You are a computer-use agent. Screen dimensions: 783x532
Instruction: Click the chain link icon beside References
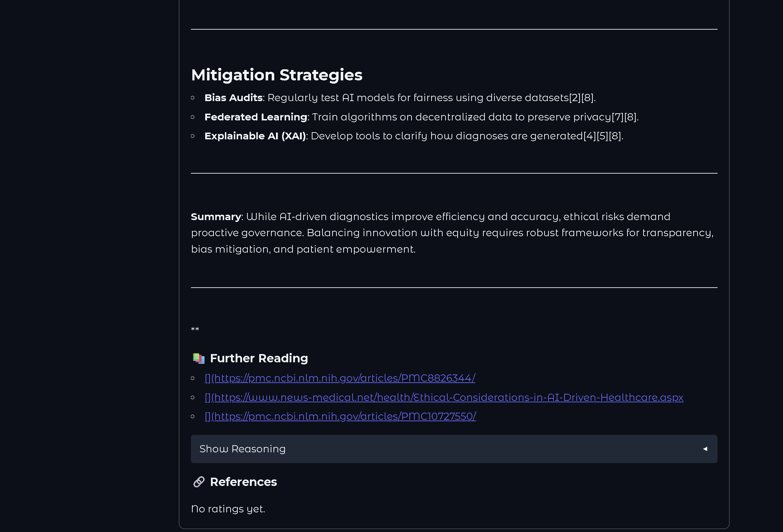click(x=199, y=482)
